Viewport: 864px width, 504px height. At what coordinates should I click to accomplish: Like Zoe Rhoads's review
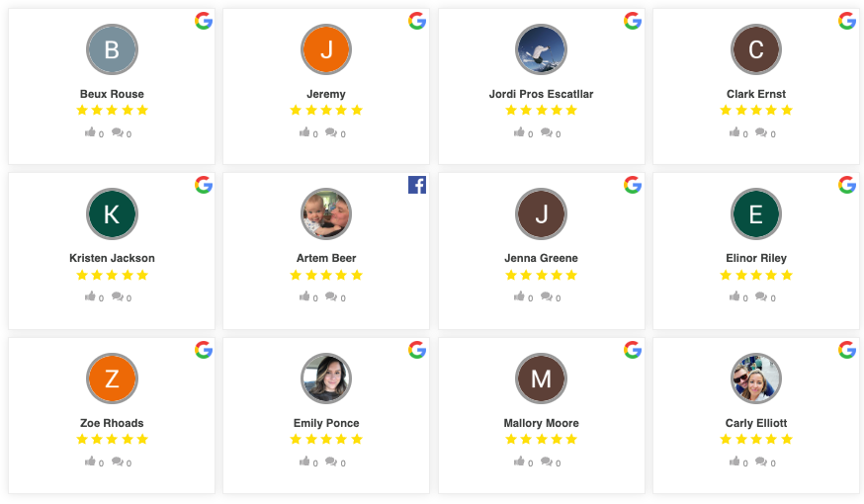tap(90, 462)
